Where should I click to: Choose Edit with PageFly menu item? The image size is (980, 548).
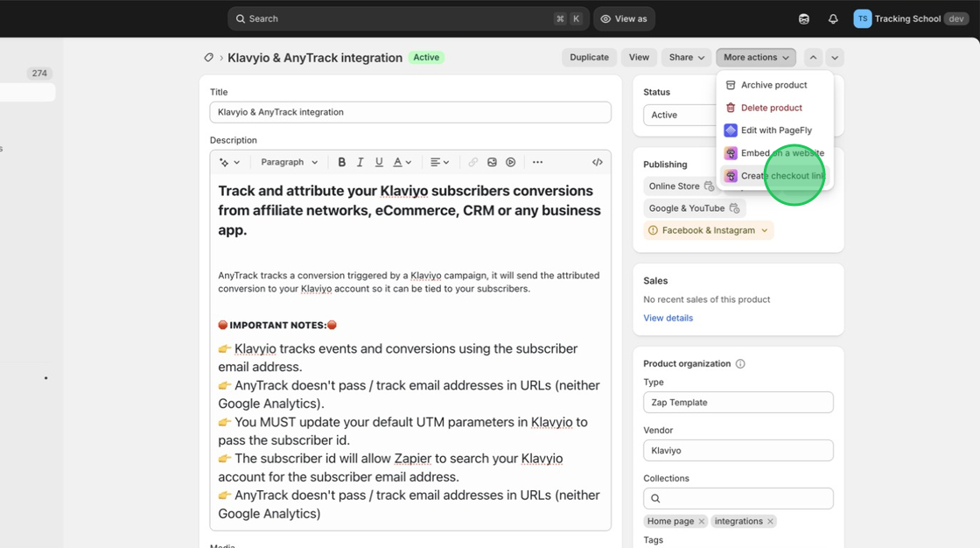(x=776, y=130)
